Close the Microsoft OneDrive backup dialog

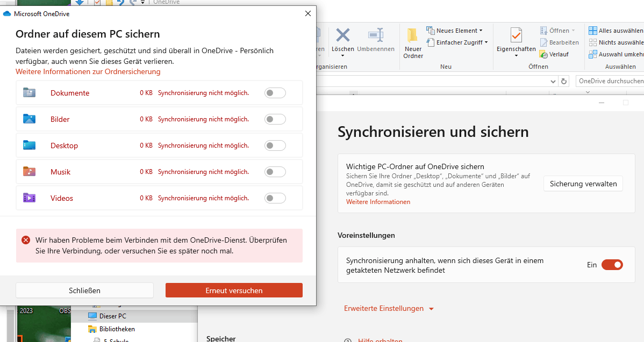pyautogui.click(x=308, y=13)
